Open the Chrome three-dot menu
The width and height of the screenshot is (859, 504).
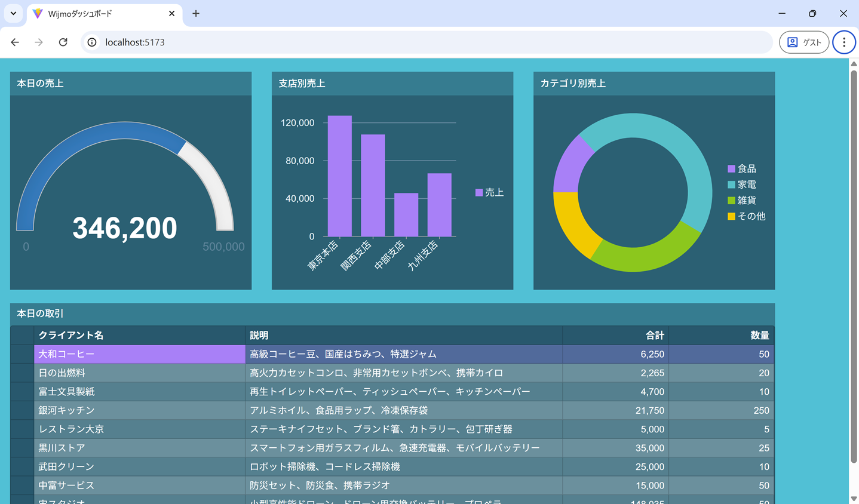pyautogui.click(x=843, y=42)
